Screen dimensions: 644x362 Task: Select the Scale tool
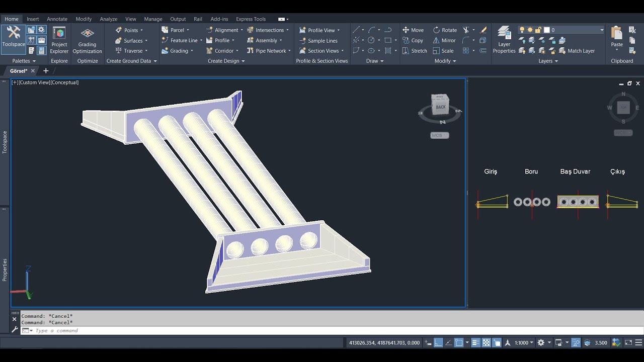(x=443, y=51)
